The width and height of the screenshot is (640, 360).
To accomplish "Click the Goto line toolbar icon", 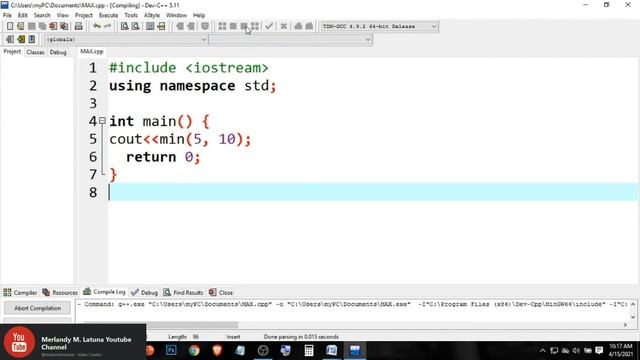I will tap(161, 26).
